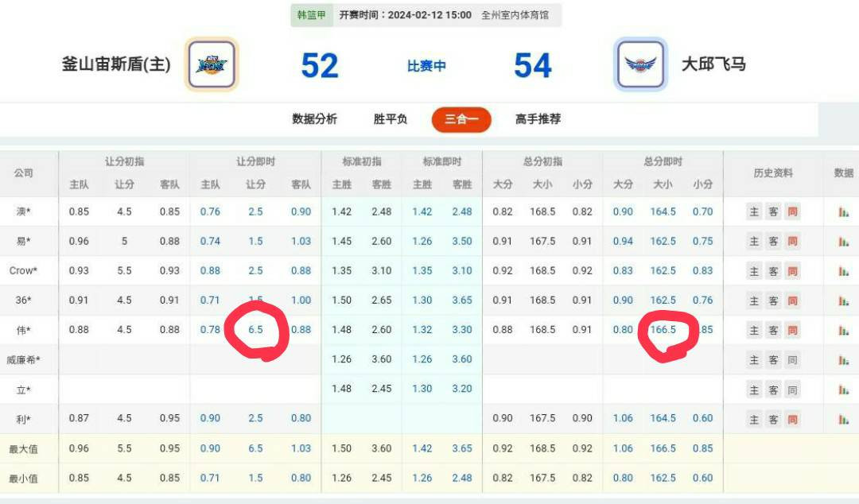Select the 利* company name
859x504 pixels.
click(x=23, y=419)
